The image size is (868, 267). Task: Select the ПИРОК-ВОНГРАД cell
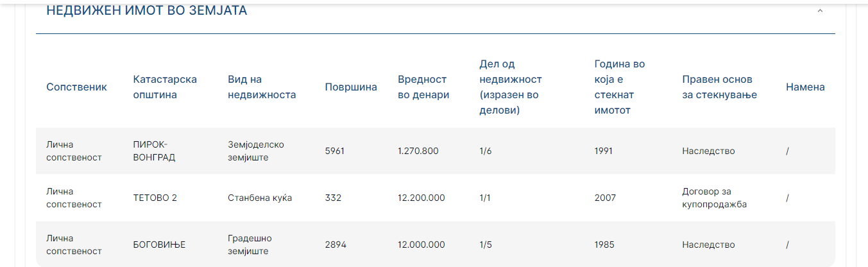(154, 151)
